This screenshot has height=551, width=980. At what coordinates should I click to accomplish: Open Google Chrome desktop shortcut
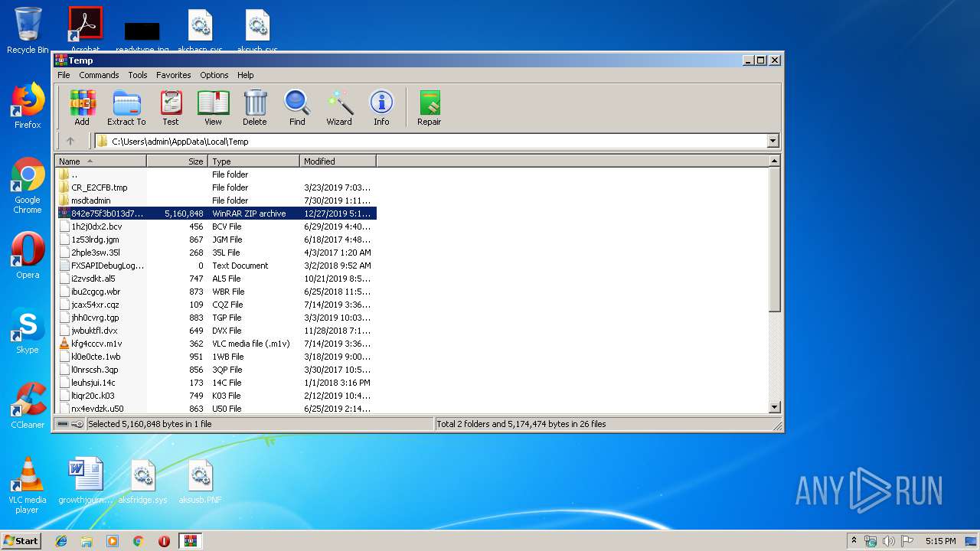(28, 185)
